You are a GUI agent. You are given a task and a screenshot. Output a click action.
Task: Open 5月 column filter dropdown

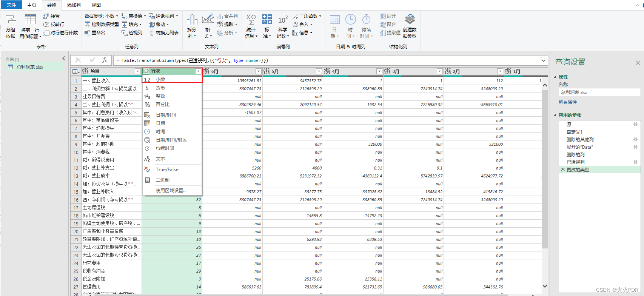319,71
